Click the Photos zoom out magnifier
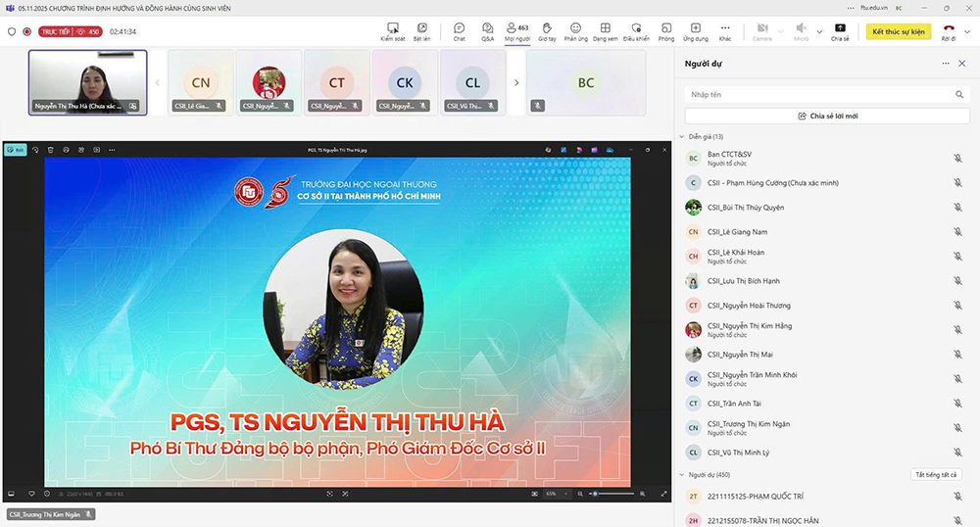Screen dimensions: 980x527 click(x=580, y=494)
